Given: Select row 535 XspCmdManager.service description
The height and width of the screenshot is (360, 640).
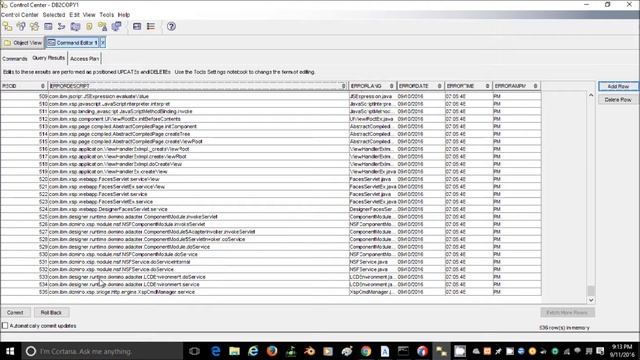Looking at the screenshot, I should pyautogui.click(x=198, y=292).
